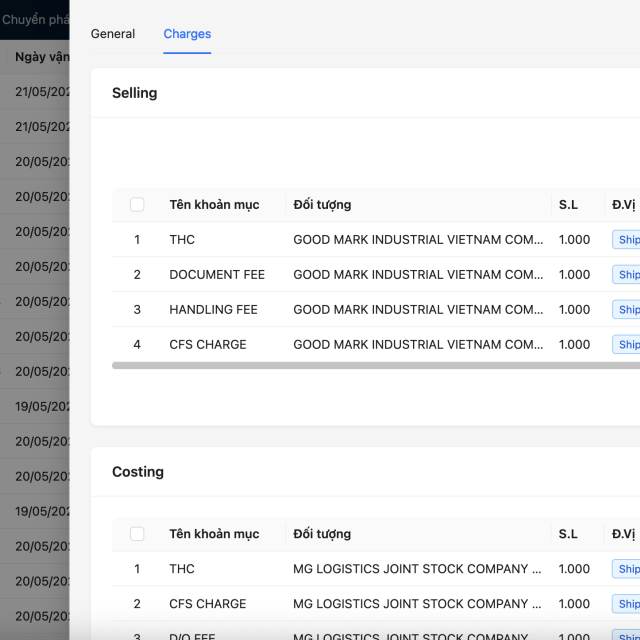Screen dimensions: 640x640
Task: Click the Ship unit tag in costing CFS CHARGE row
Action: pos(626,604)
